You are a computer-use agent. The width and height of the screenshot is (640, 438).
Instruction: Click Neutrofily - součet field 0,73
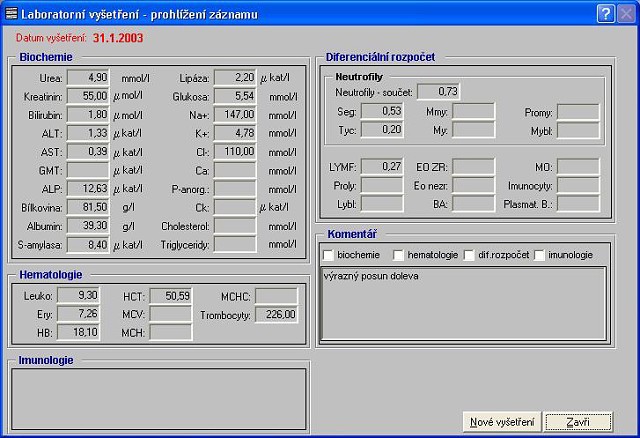(439, 91)
